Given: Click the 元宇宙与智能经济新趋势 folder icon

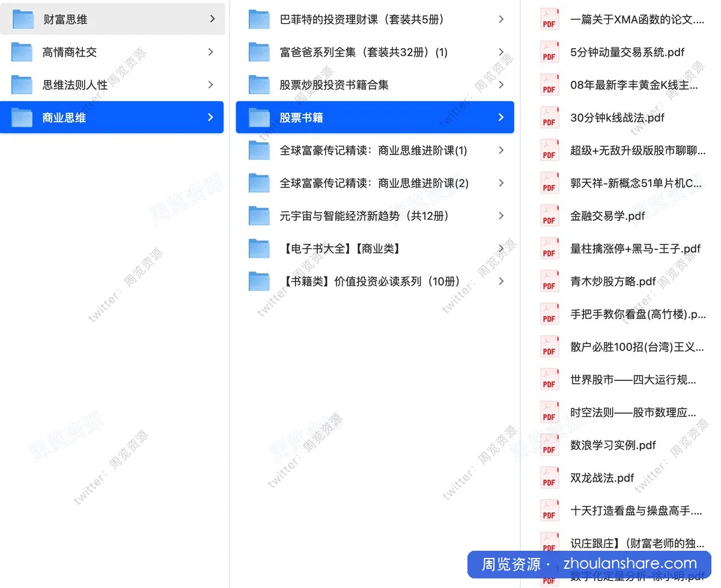Looking at the screenshot, I should (259, 216).
